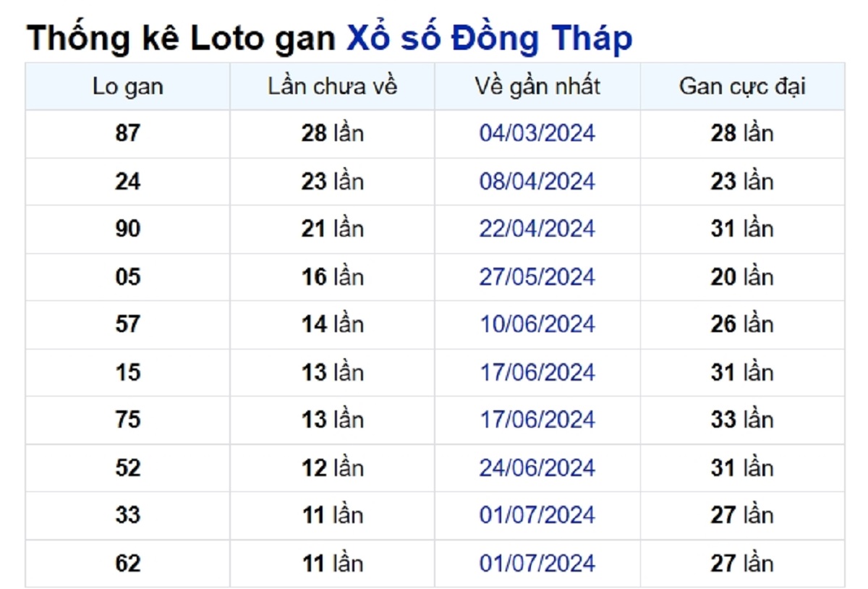Click 01/07/2024 in the row for 62
The height and width of the screenshot is (589, 868).
pyautogui.click(x=537, y=563)
